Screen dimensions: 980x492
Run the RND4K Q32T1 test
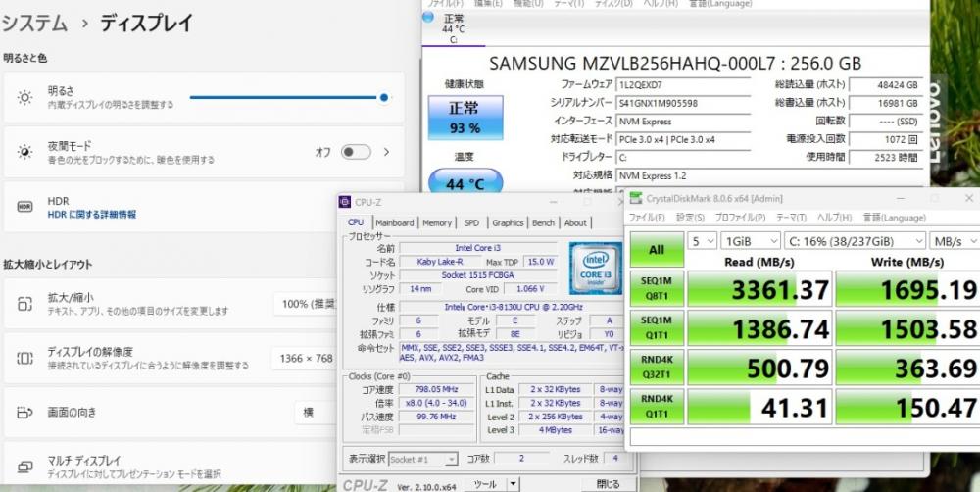657,367
